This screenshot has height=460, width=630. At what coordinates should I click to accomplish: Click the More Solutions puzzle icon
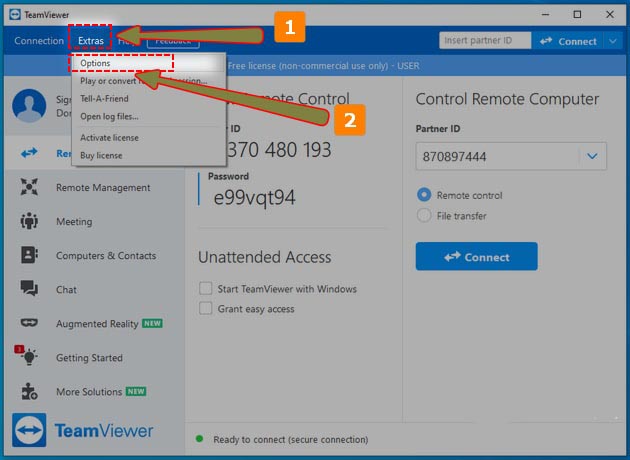[29, 391]
